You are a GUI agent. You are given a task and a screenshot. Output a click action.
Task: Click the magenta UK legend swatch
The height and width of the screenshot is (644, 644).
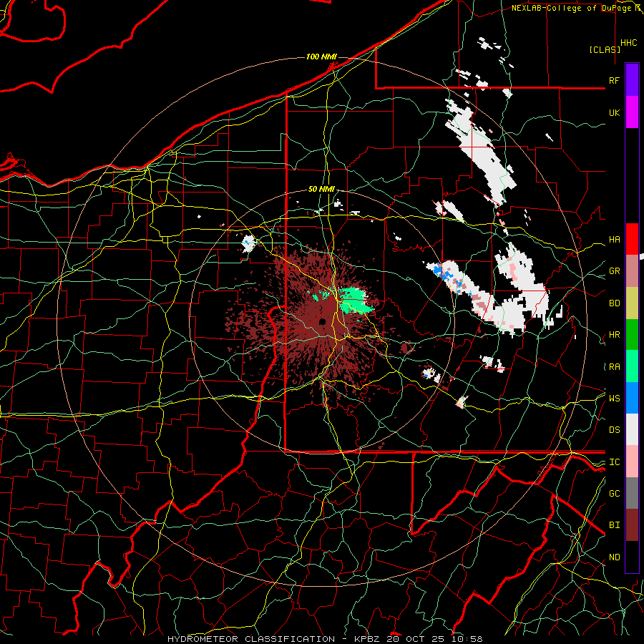632,112
